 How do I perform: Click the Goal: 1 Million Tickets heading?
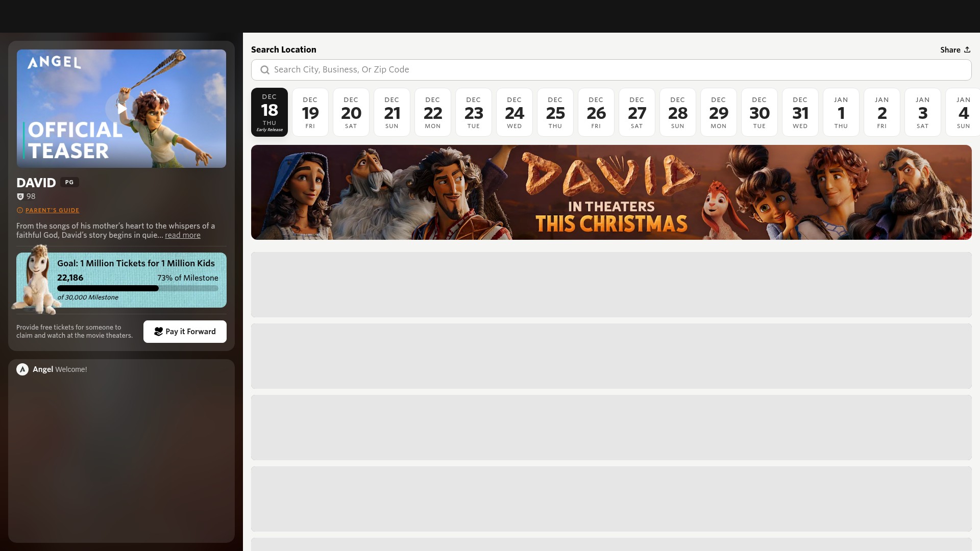pos(136,263)
